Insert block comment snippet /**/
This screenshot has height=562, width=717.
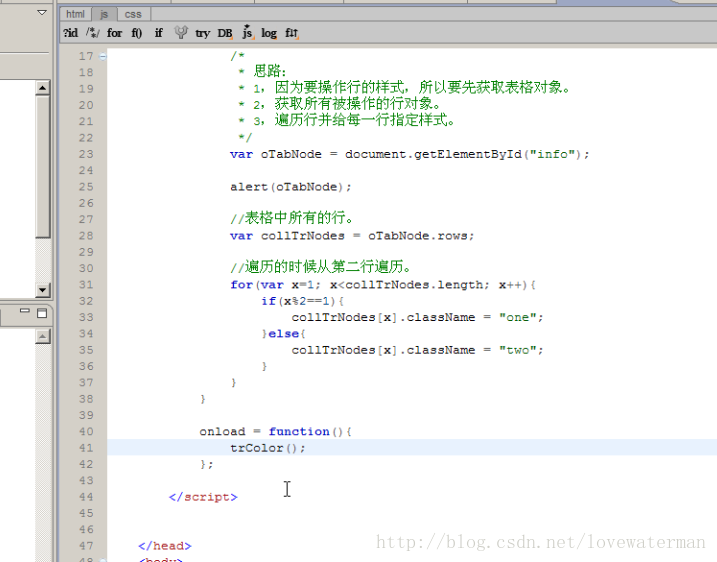coord(93,33)
